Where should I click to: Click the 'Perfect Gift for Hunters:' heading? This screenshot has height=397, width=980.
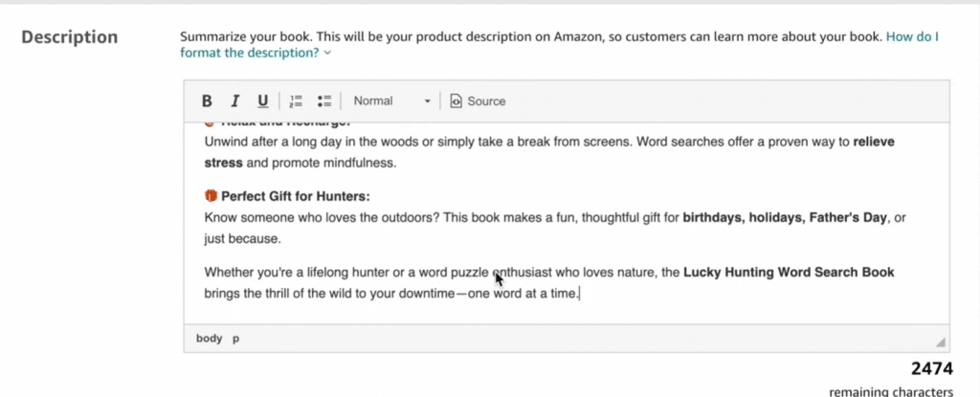(x=295, y=197)
